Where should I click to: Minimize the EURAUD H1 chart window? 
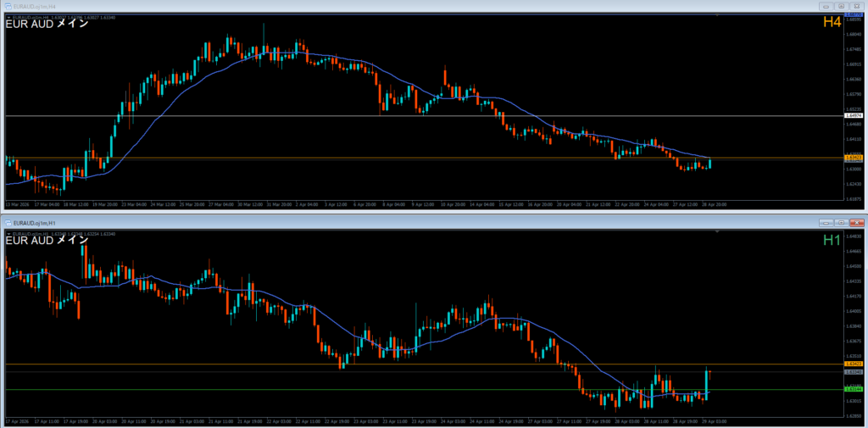point(826,220)
